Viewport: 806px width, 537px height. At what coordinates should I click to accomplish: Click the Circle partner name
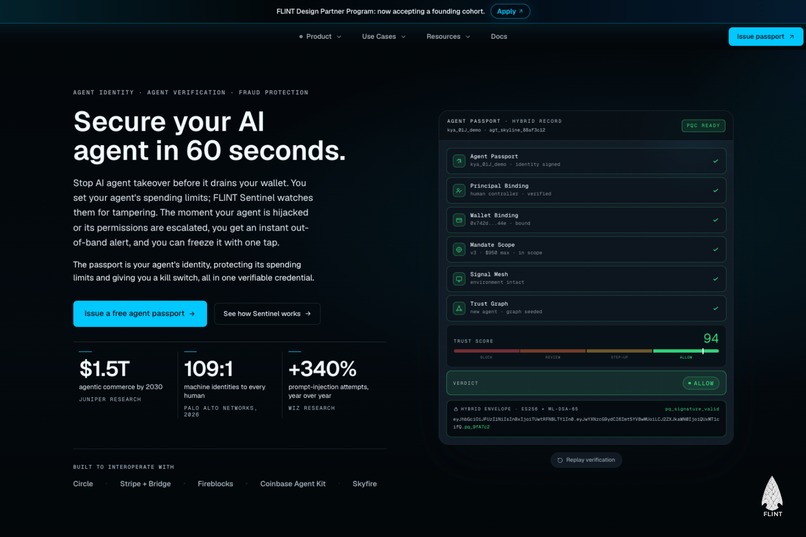(x=83, y=484)
